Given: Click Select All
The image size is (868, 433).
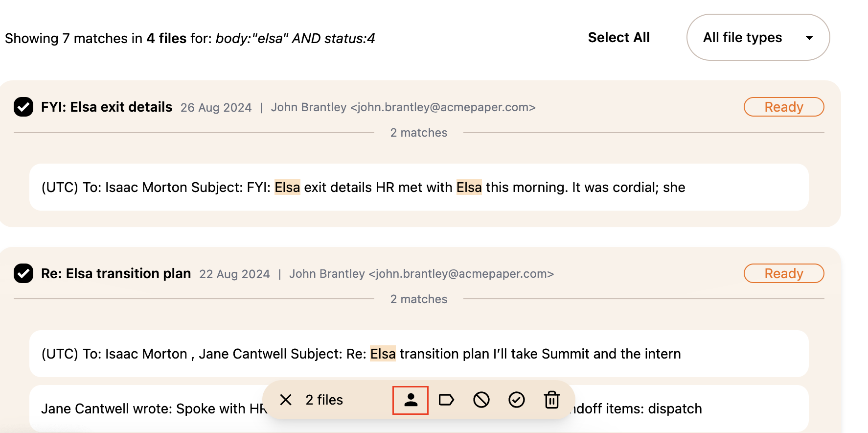Looking at the screenshot, I should point(619,37).
